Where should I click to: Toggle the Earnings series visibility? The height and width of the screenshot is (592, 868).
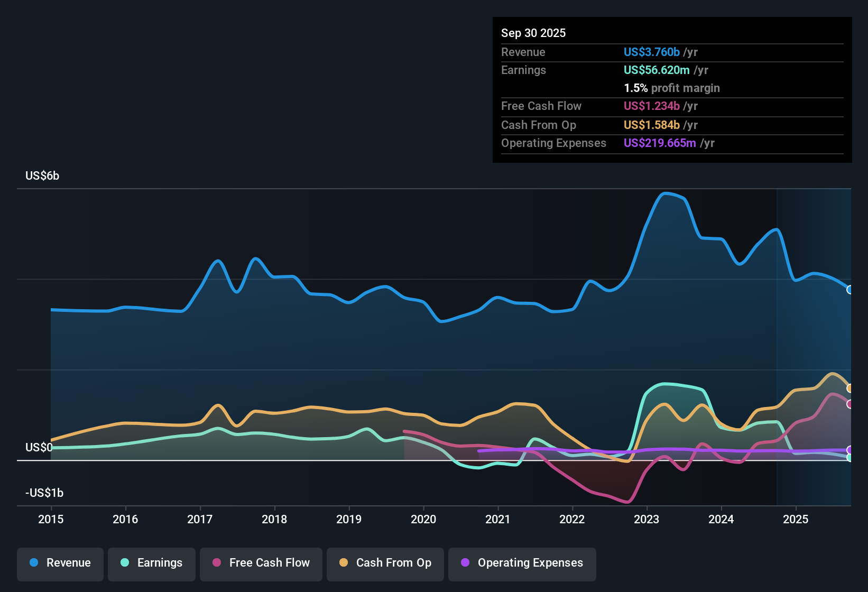click(152, 563)
